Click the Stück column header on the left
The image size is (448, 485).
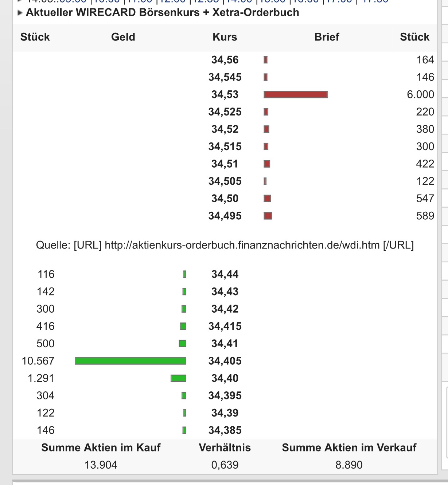(x=35, y=37)
